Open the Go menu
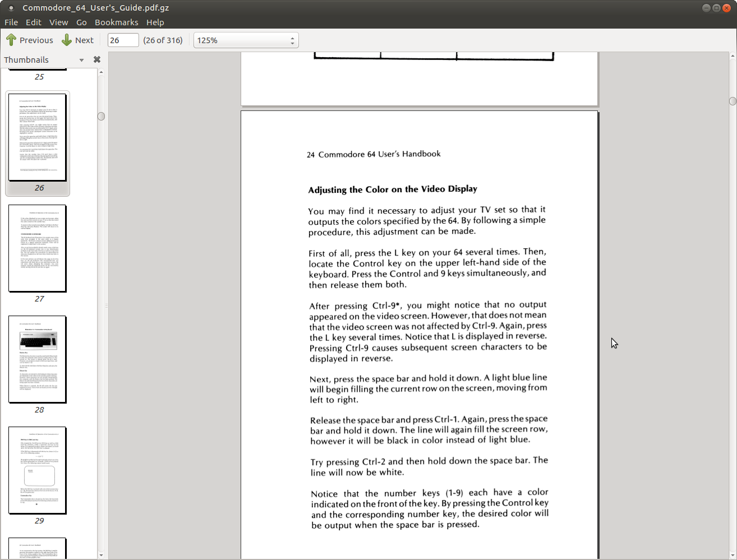 81,22
